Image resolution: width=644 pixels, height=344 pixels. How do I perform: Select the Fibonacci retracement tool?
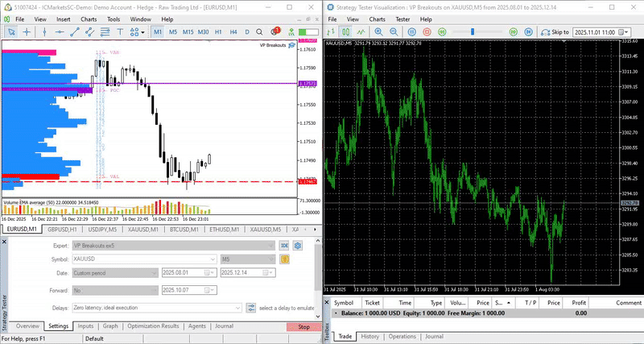pos(105,31)
